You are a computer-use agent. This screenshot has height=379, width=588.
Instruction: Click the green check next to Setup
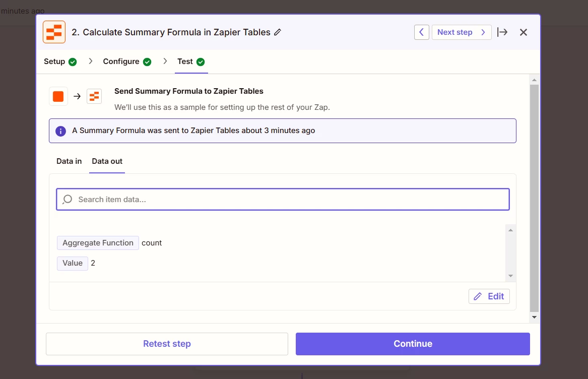[x=73, y=62]
